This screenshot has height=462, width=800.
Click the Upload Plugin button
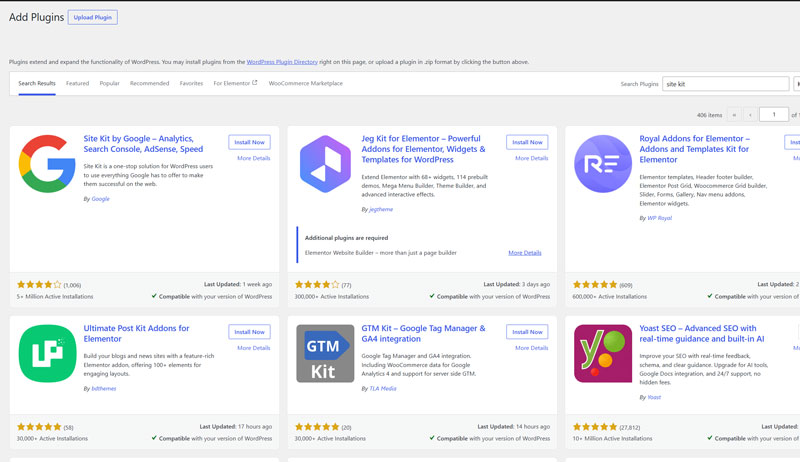click(93, 17)
